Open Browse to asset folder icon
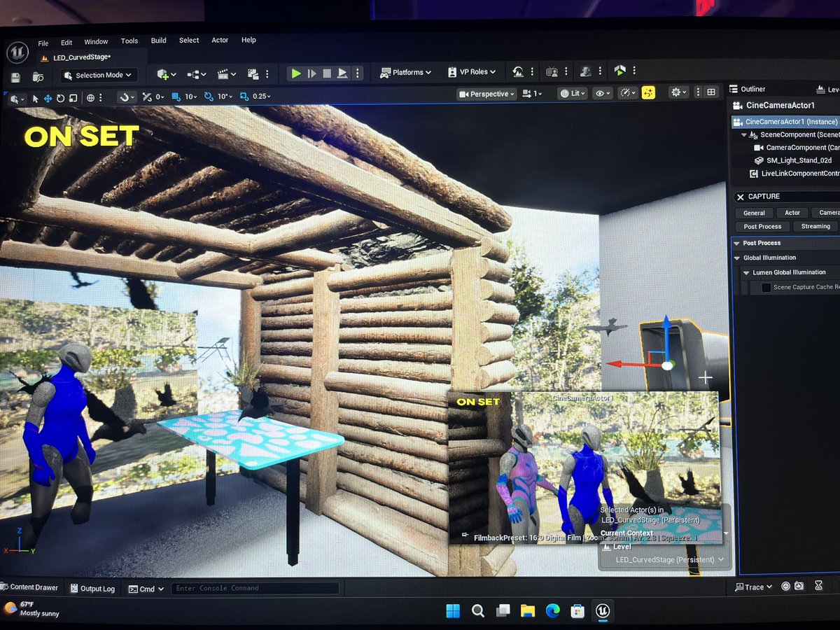This screenshot has height=630, width=840. pyautogui.click(x=38, y=76)
